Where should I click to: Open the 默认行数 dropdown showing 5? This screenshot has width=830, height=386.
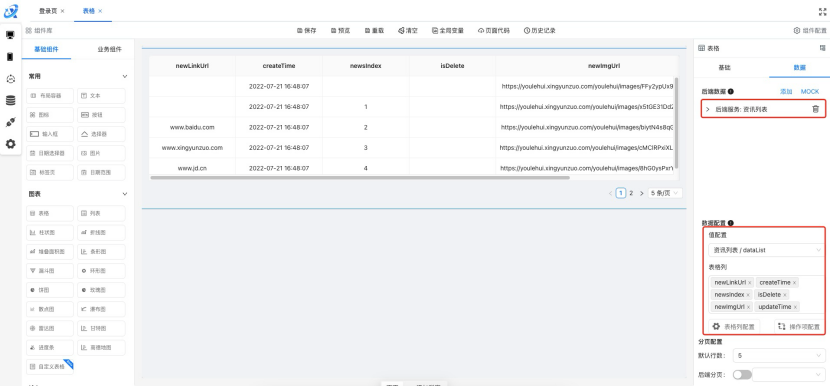(778, 355)
